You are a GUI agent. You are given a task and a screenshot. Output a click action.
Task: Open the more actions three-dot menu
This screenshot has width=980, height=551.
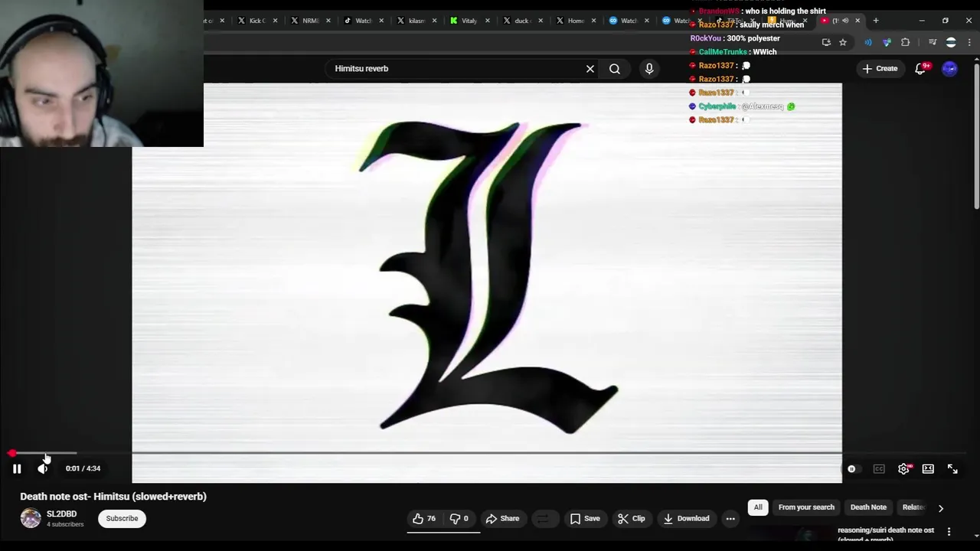(x=730, y=519)
